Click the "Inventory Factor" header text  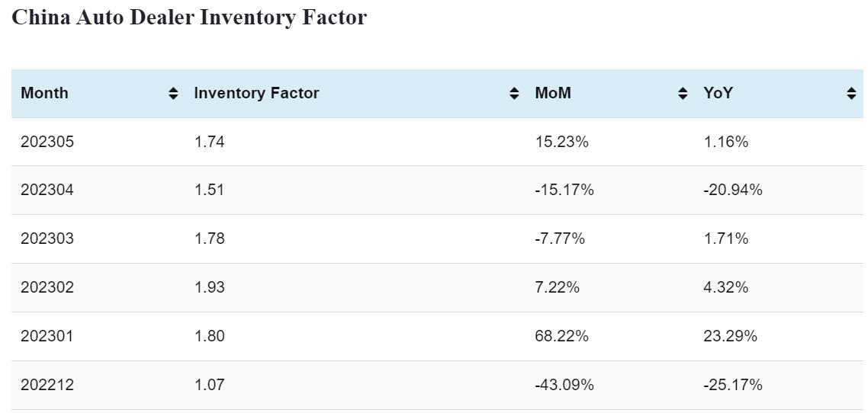[256, 93]
